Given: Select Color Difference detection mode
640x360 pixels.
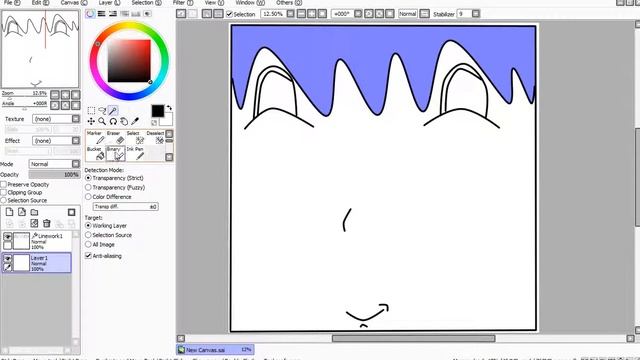Looking at the screenshot, I should tap(88, 197).
